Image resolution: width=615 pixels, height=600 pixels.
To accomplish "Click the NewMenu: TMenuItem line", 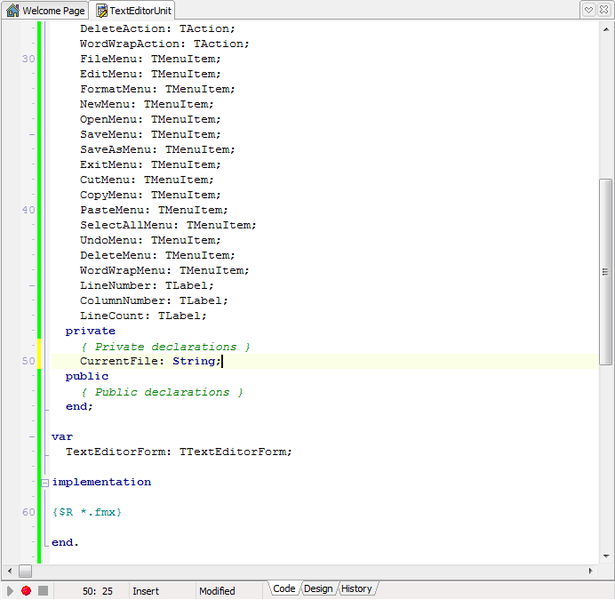I will point(147,104).
